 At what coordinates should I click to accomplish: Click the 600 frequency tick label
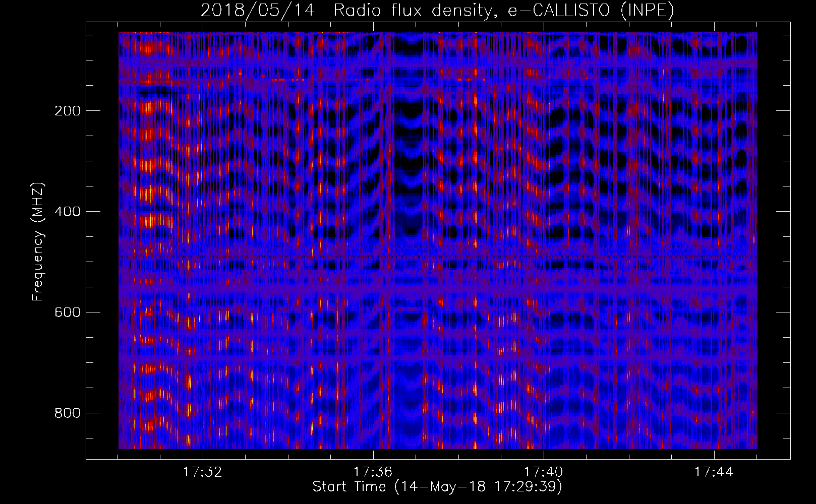pyautogui.click(x=67, y=312)
